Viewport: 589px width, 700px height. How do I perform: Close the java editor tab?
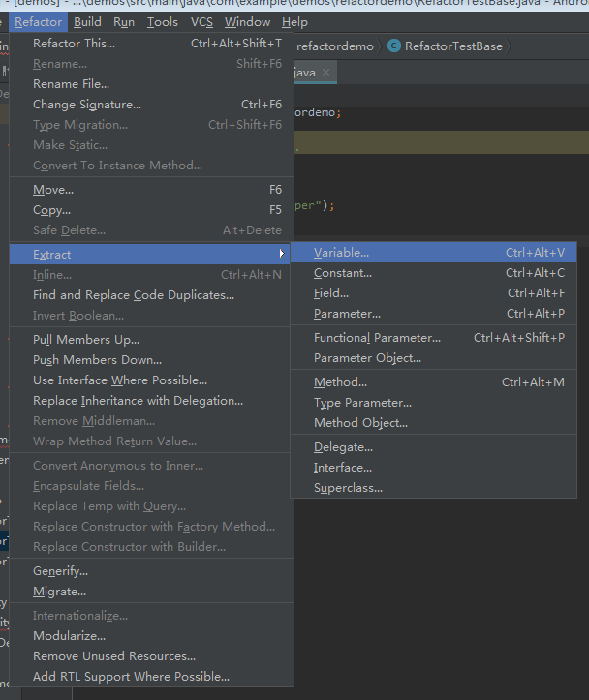click(x=326, y=73)
